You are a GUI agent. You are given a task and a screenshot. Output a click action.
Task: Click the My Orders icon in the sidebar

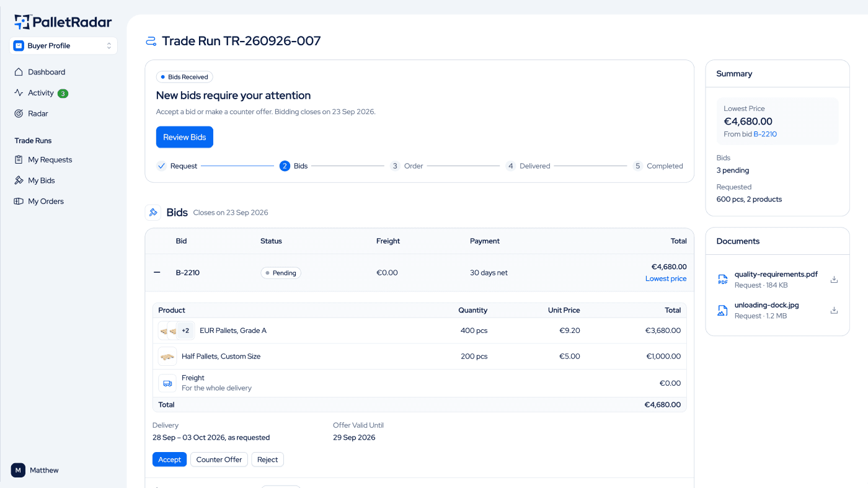tap(19, 202)
